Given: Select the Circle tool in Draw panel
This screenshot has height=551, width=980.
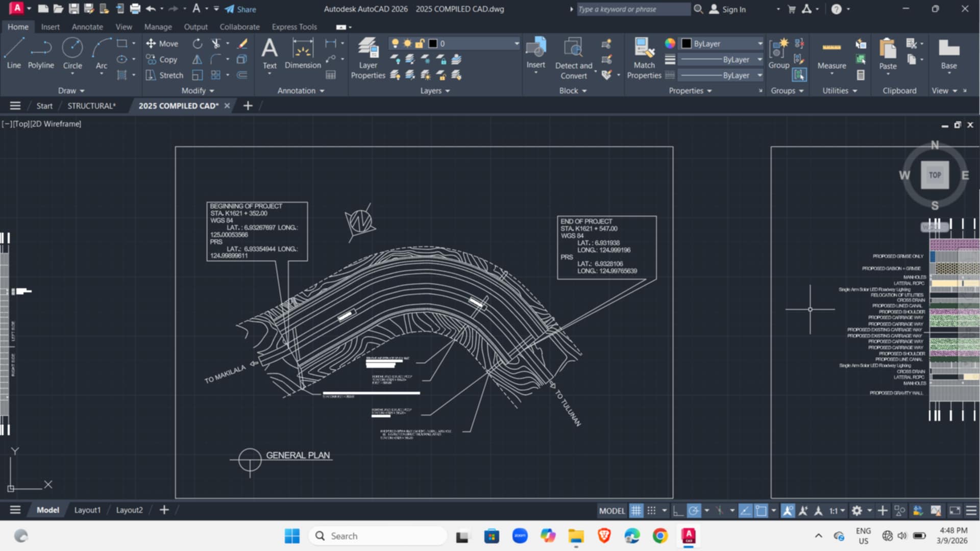Looking at the screenshot, I should [72, 54].
